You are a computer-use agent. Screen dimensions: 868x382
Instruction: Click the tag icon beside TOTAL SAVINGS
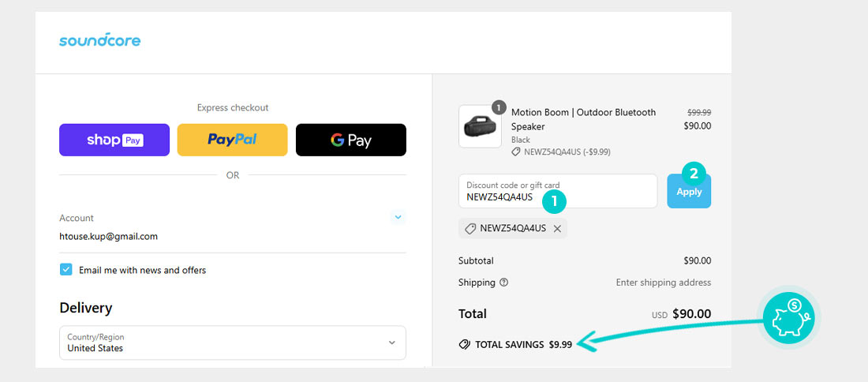pyautogui.click(x=465, y=344)
